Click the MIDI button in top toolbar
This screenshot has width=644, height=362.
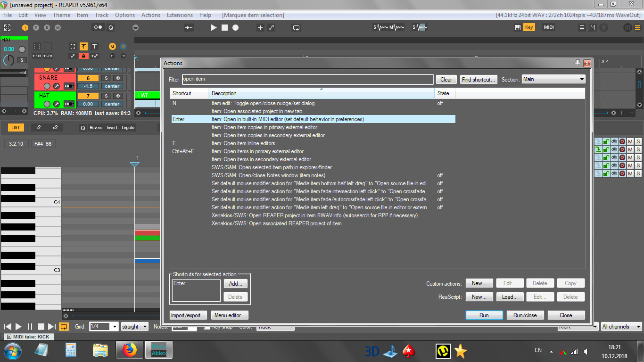click(549, 27)
